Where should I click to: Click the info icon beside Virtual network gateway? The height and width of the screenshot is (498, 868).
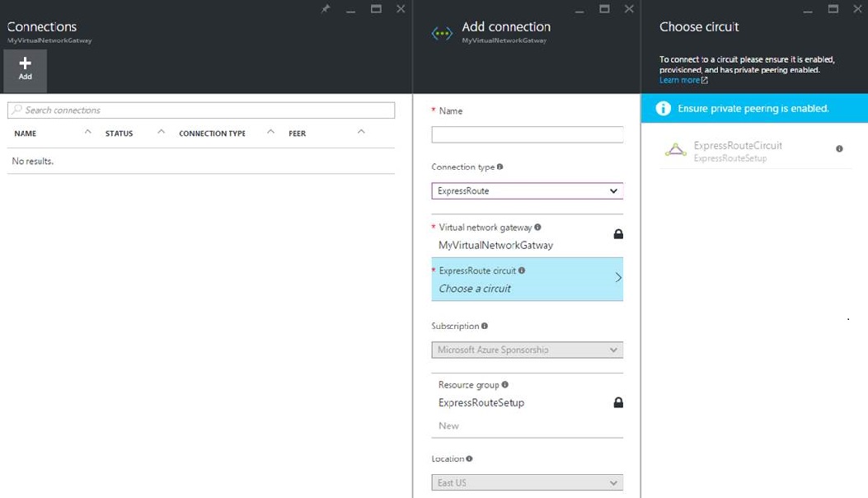coord(537,227)
